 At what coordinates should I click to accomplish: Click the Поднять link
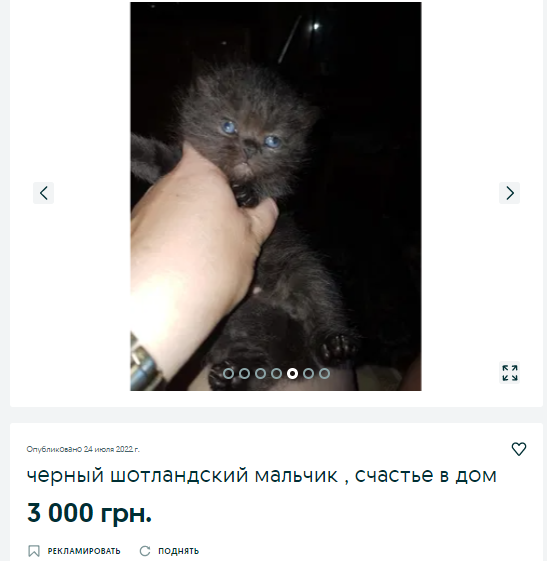coord(179,551)
